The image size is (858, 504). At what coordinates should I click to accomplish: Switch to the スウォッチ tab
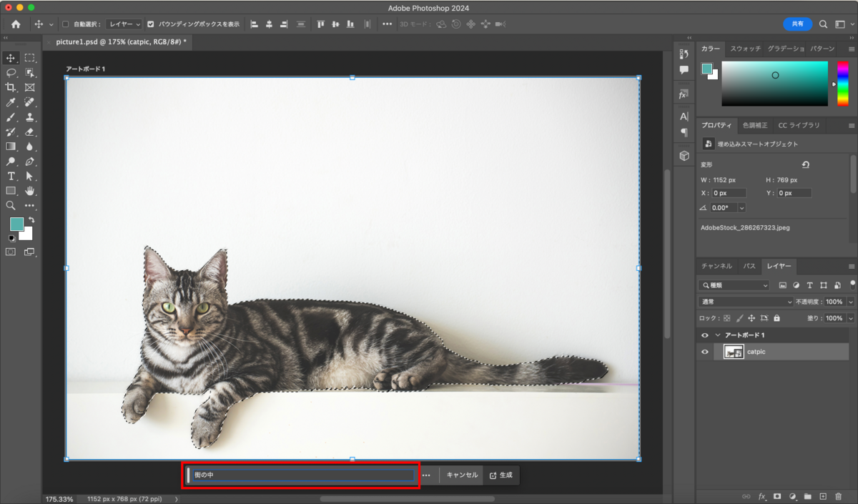pyautogui.click(x=745, y=49)
